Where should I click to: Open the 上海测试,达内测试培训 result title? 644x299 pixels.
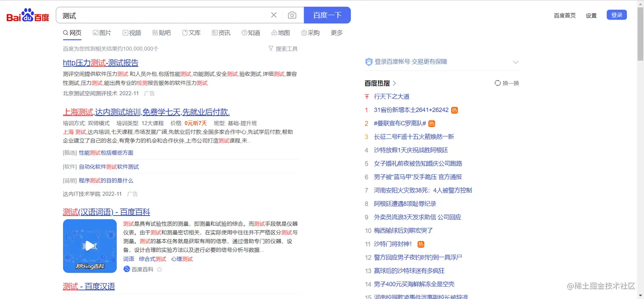pos(147,112)
